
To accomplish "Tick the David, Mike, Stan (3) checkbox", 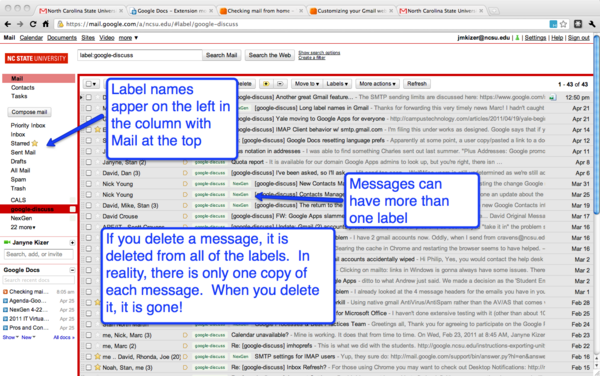I will 88,205.
